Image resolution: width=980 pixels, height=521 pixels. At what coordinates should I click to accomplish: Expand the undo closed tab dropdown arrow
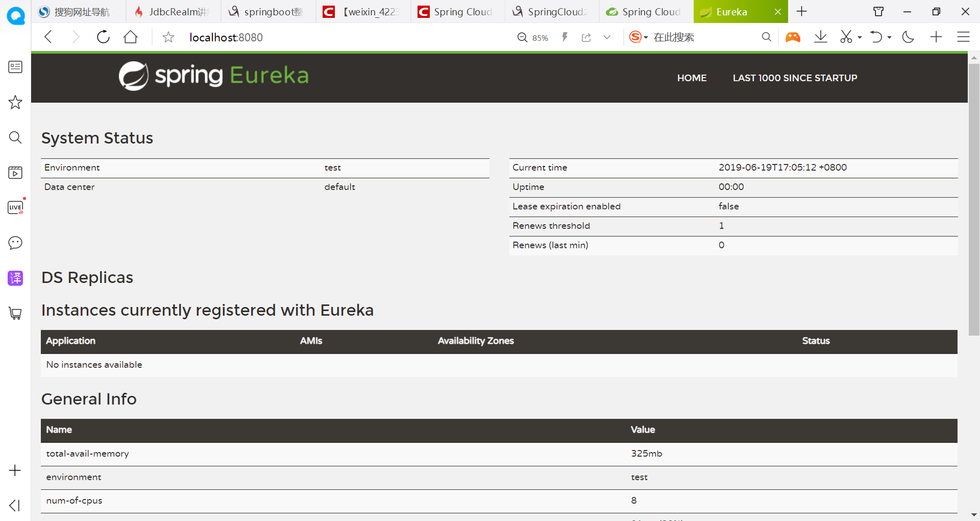[889, 37]
